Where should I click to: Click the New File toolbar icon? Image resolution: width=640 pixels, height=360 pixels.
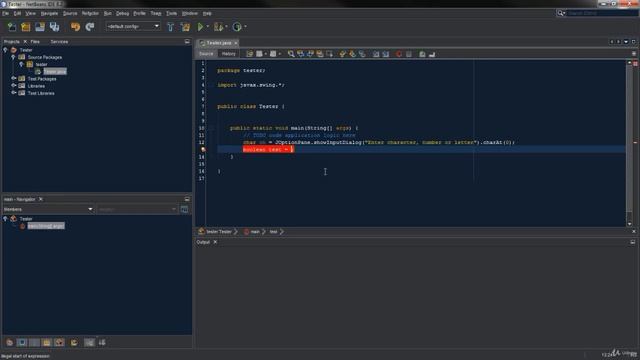coord(12,27)
